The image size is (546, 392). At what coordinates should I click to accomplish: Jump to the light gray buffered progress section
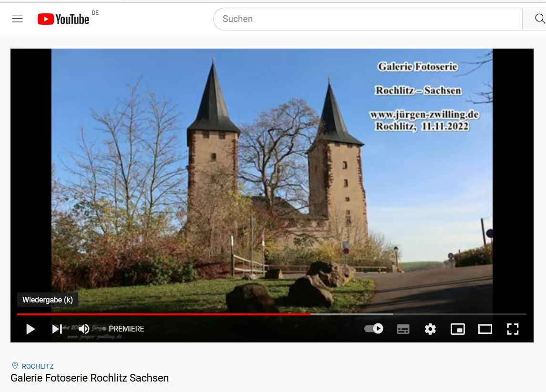point(352,314)
